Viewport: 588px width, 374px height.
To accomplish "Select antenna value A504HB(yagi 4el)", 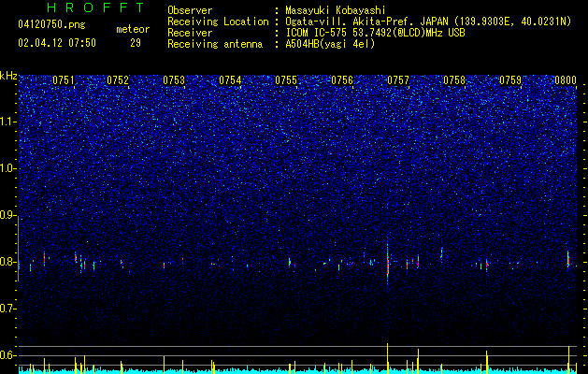I will pos(330,44).
